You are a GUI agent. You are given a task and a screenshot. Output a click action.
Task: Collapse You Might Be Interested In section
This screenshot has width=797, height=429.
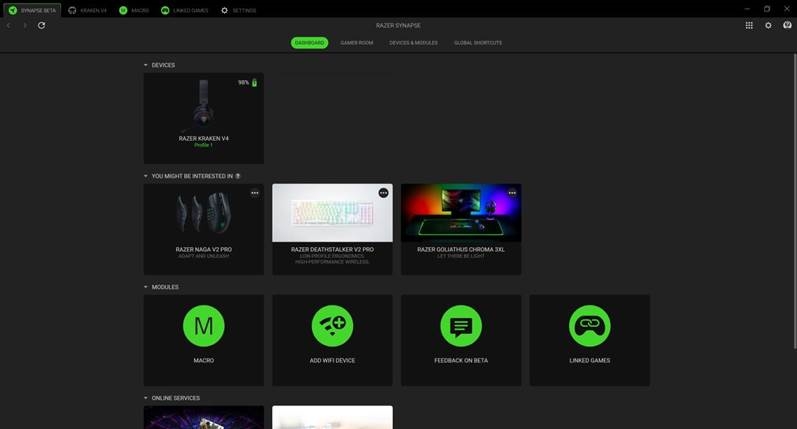pyautogui.click(x=145, y=176)
